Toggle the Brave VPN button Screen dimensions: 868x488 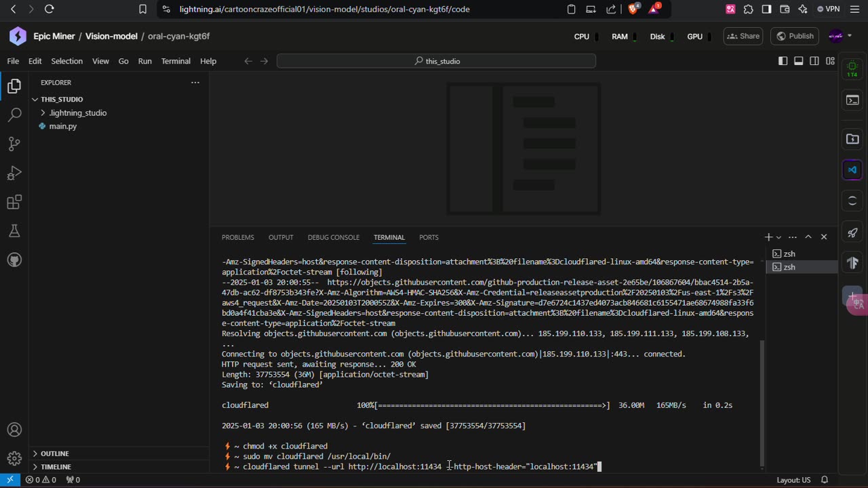point(829,9)
